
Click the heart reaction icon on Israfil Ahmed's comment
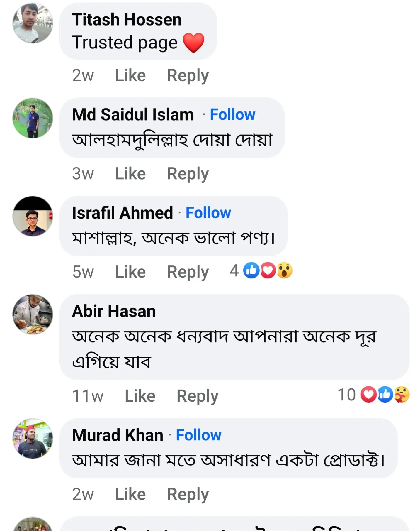pos(267,270)
